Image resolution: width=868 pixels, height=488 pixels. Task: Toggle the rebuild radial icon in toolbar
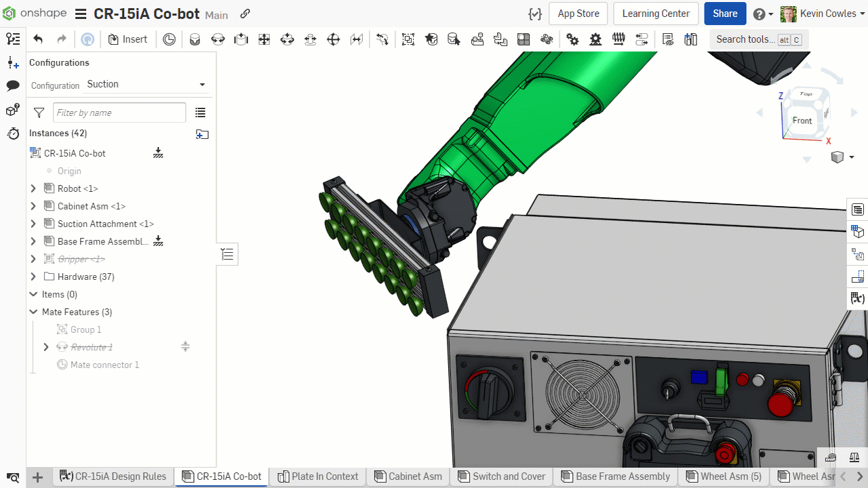(x=87, y=39)
